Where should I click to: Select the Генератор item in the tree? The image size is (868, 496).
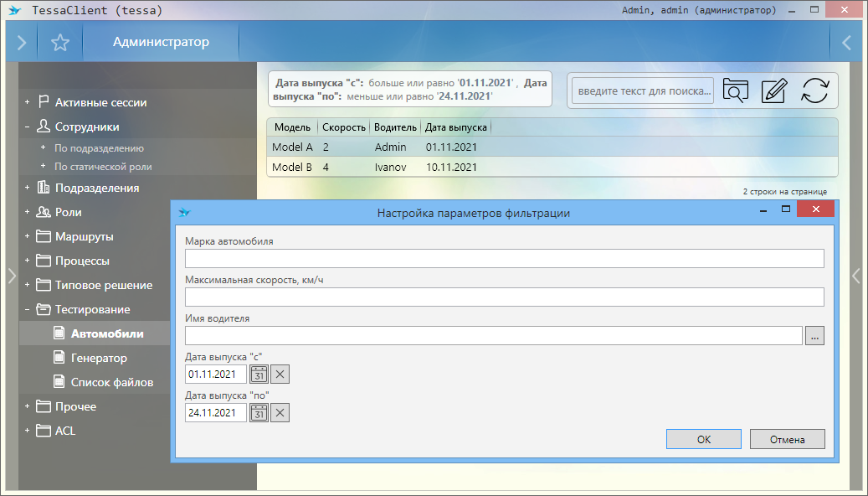(99, 358)
